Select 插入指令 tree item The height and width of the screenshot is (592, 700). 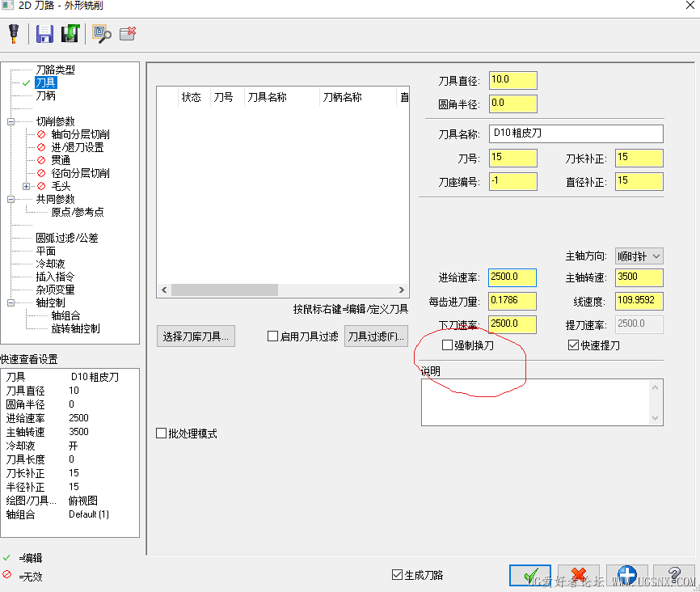tap(55, 277)
